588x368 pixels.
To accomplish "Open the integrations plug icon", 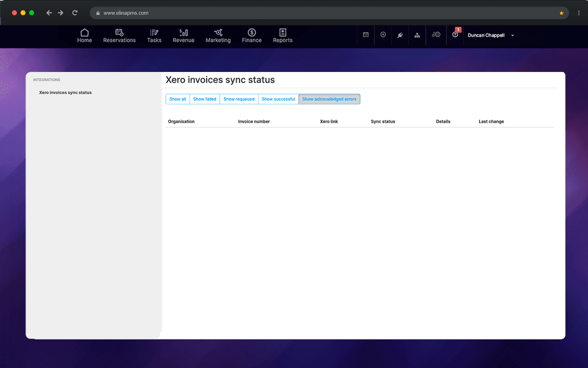I will 400,35.
